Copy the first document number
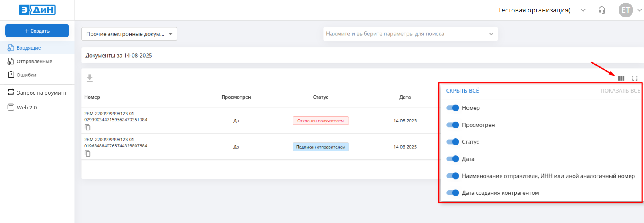The width and height of the screenshot is (644, 223). click(87, 128)
